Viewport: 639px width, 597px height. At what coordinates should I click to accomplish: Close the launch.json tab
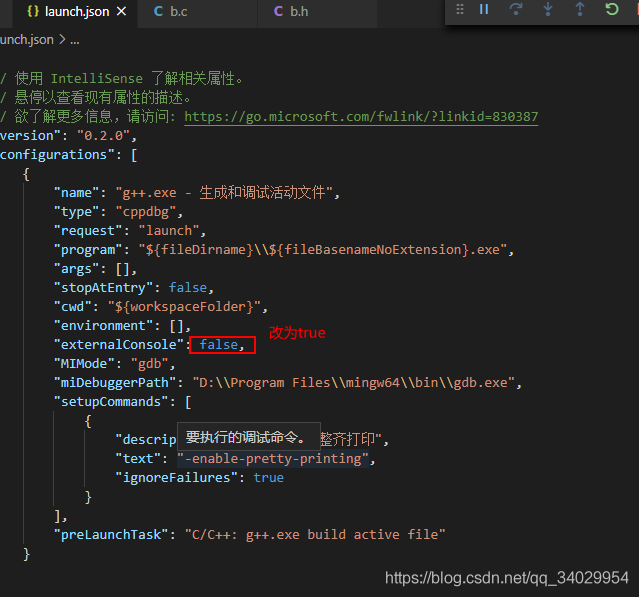tap(121, 11)
